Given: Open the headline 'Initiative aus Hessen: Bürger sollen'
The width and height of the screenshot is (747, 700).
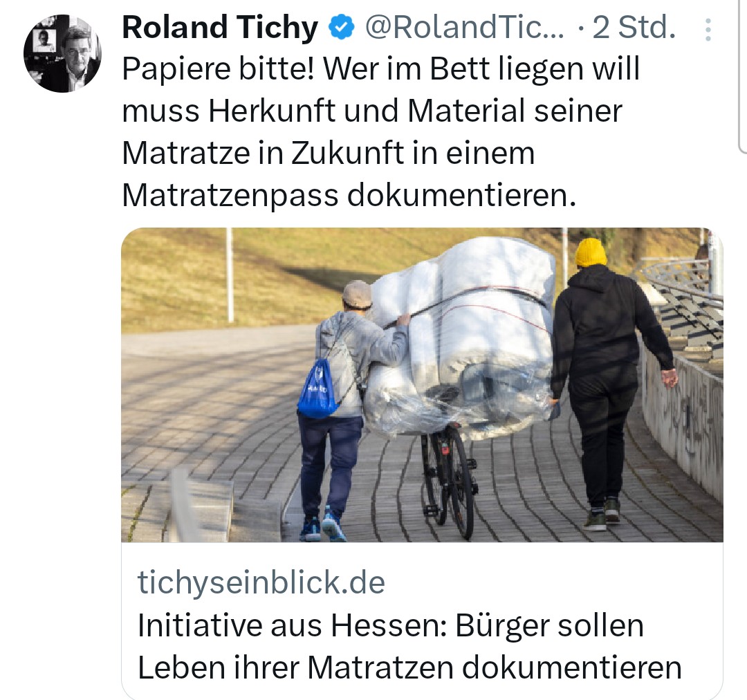Looking at the screenshot, I should tap(391, 625).
